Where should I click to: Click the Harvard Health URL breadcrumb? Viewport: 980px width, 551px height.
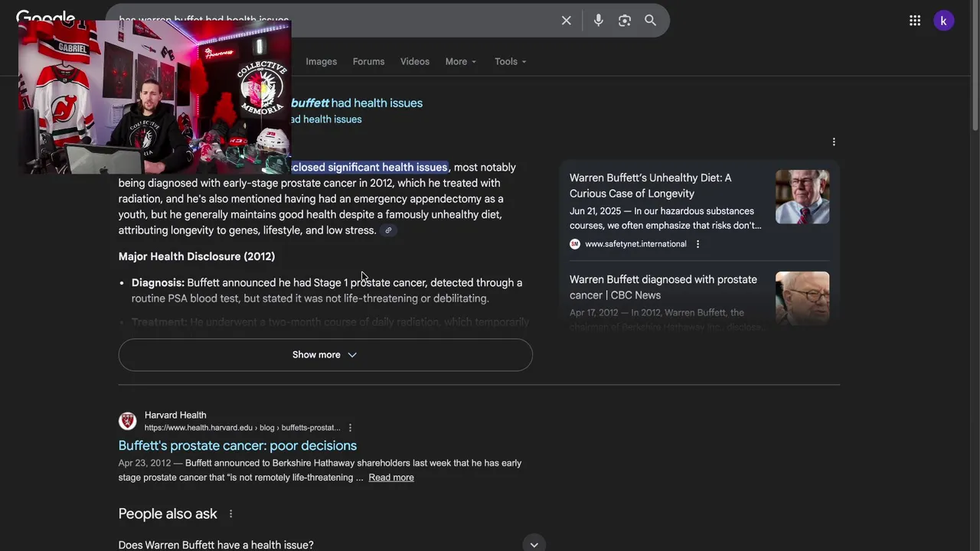[243, 428]
